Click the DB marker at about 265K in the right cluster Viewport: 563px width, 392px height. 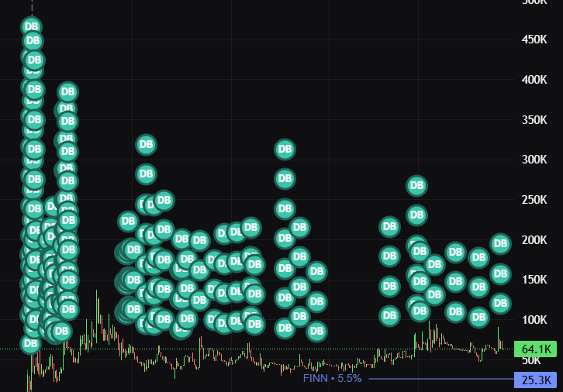417,186
